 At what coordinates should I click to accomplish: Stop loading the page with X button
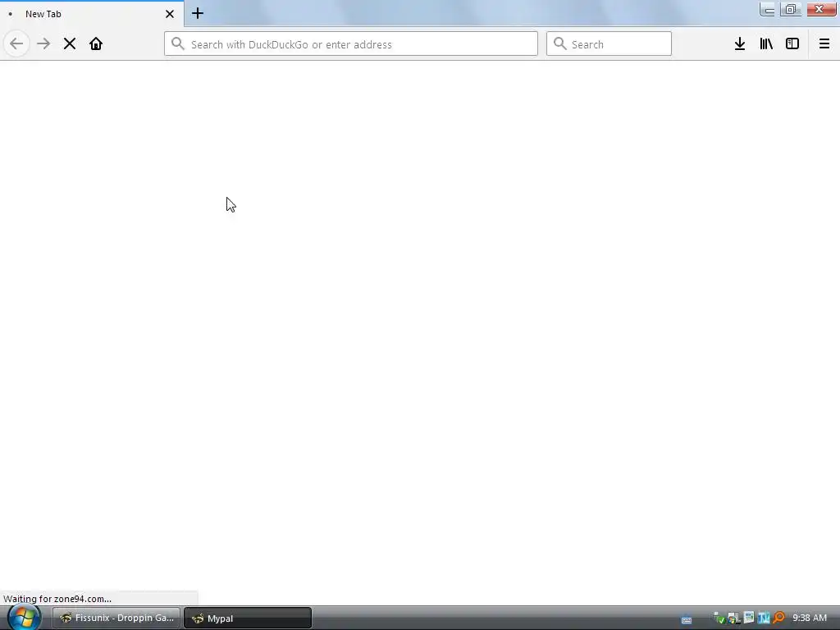(70, 44)
